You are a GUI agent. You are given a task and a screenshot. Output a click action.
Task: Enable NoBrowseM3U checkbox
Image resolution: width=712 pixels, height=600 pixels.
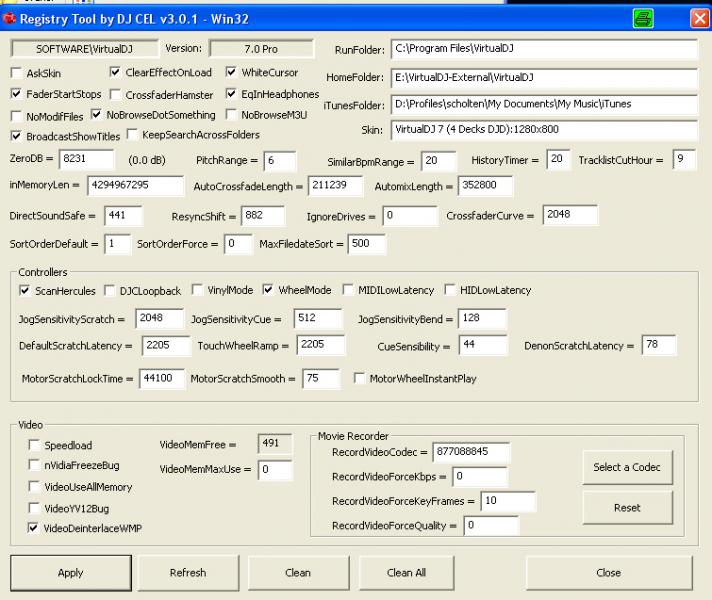[231, 114]
